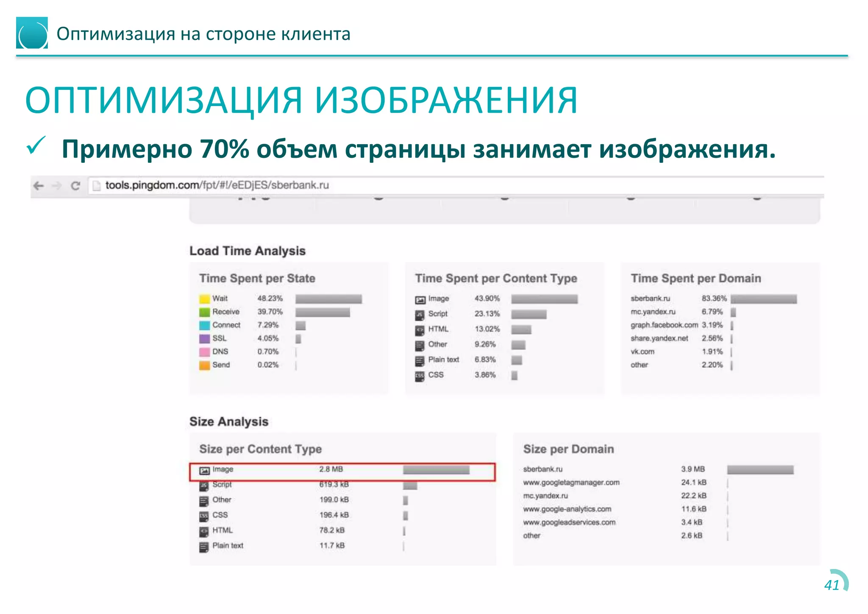This screenshot has width=868, height=614.
Task: Click the cyan Connect color swatch
Action: pyautogui.click(x=205, y=325)
